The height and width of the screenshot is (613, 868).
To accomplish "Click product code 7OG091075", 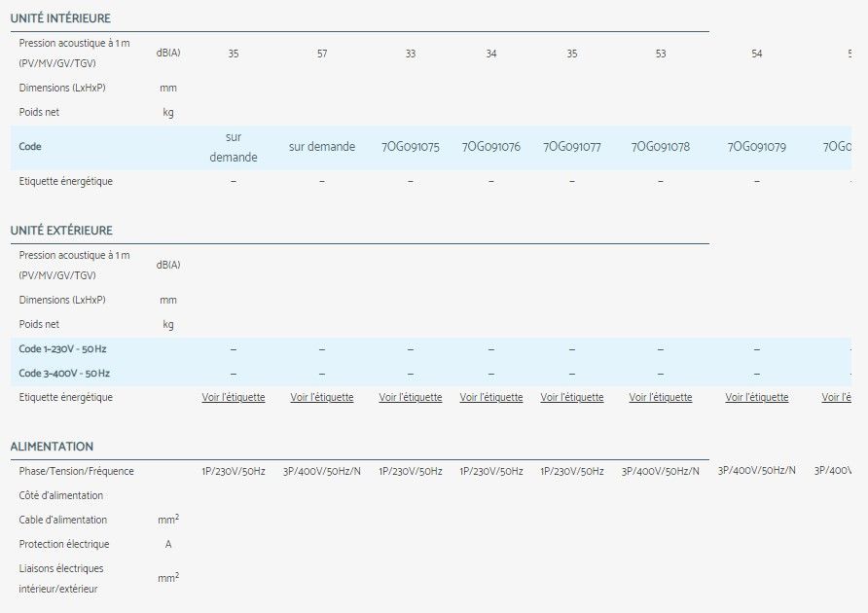I will click(x=410, y=147).
